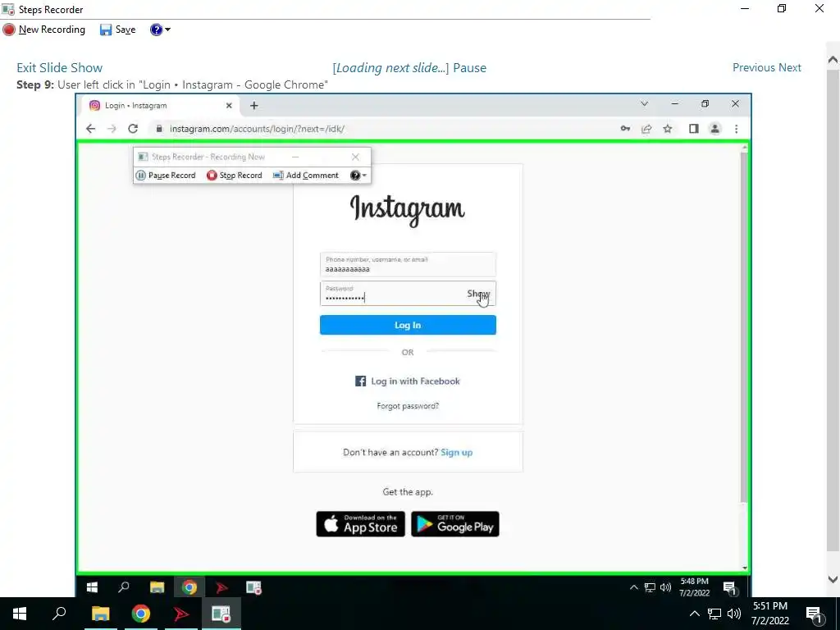This screenshot has width=840, height=630.
Task: Close the Instagram tab in screenshot
Action: click(229, 106)
